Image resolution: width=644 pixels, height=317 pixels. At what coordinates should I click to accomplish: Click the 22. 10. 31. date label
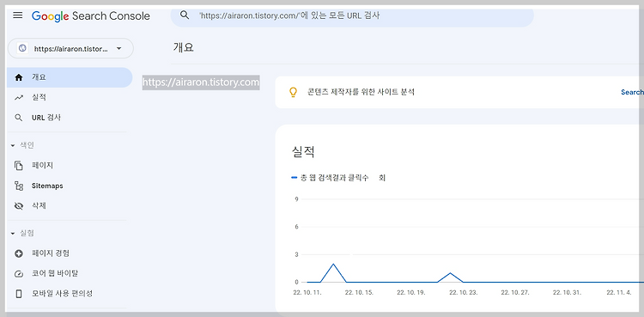tap(567, 293)
